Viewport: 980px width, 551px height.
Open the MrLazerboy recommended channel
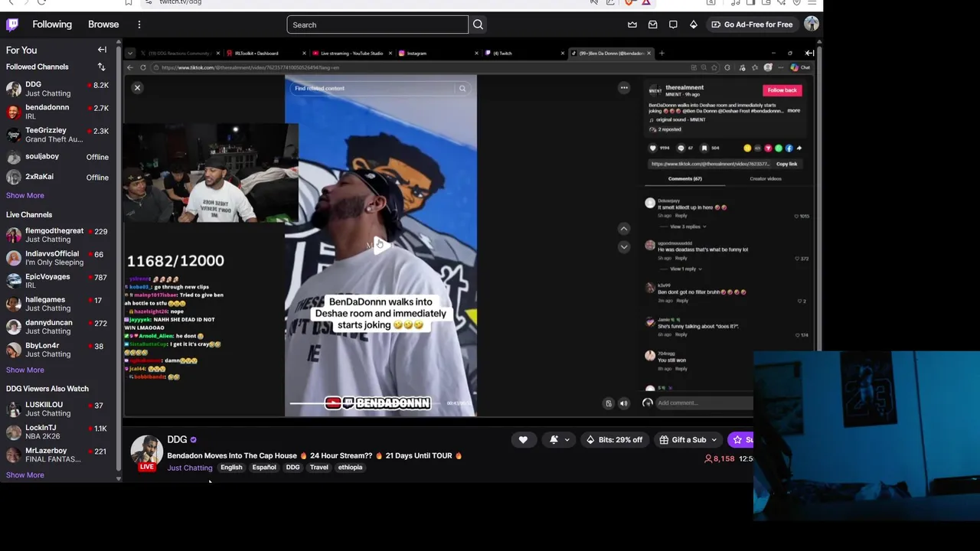coord(59,455)
